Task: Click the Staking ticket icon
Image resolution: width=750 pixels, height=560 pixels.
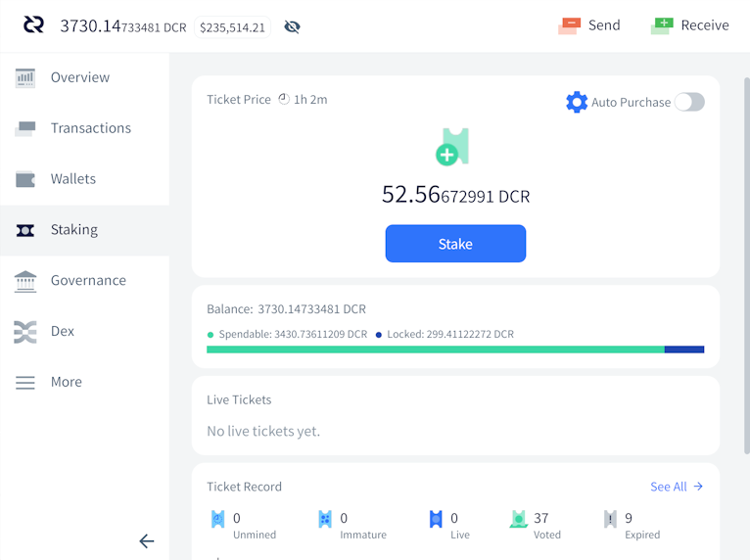Action: pos(24,230)
